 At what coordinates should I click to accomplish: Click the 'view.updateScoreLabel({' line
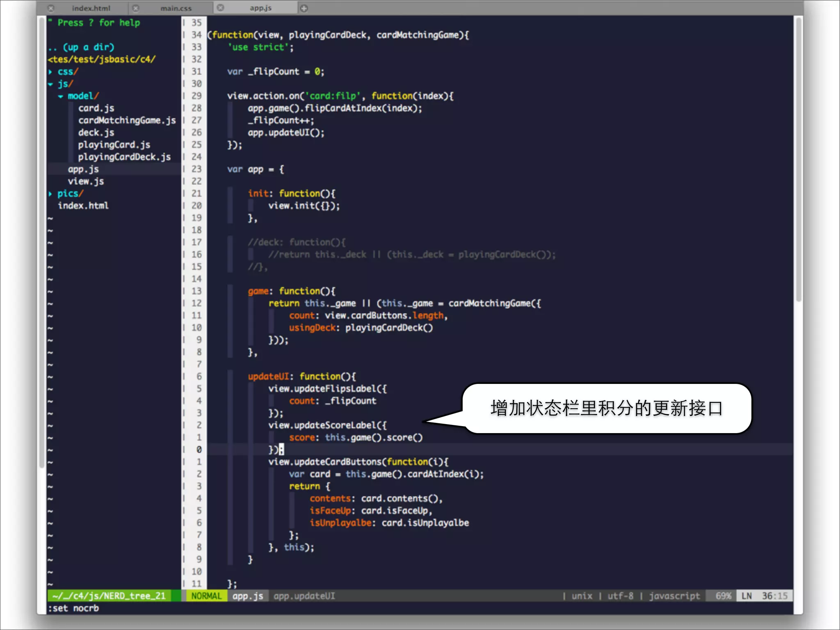point(327,425)
